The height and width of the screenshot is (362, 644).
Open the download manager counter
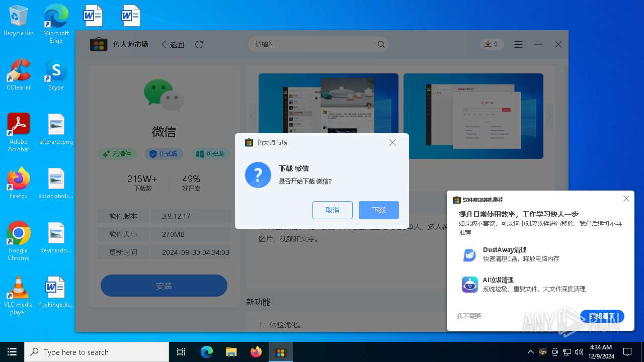(x=491, y=44)
